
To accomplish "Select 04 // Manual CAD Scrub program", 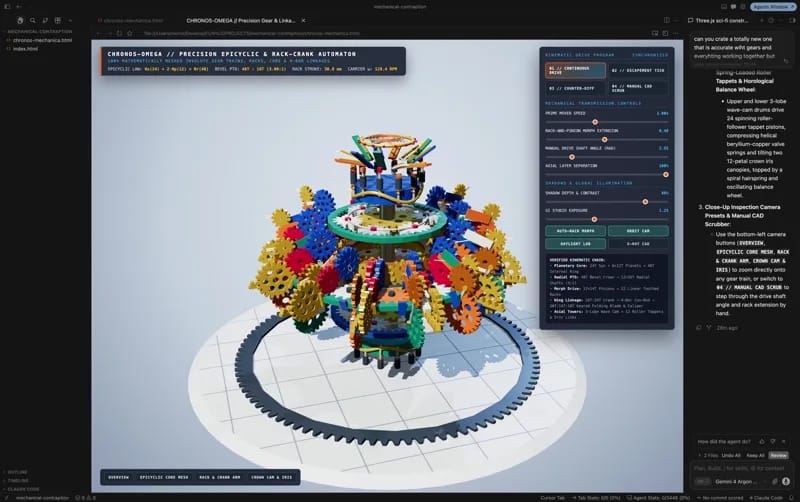I will [x=638, y=88].
